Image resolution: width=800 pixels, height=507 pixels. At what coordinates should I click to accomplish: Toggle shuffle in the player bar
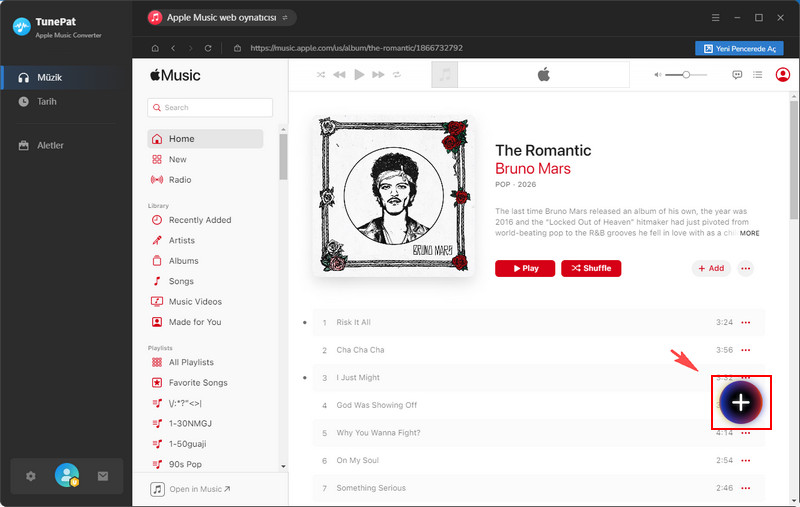point(321,75)
